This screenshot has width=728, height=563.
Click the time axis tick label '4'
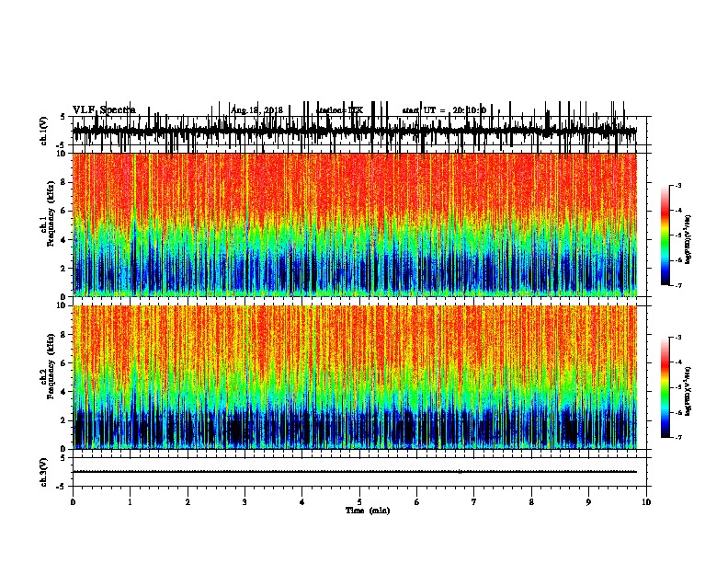(x=302, y=502)
